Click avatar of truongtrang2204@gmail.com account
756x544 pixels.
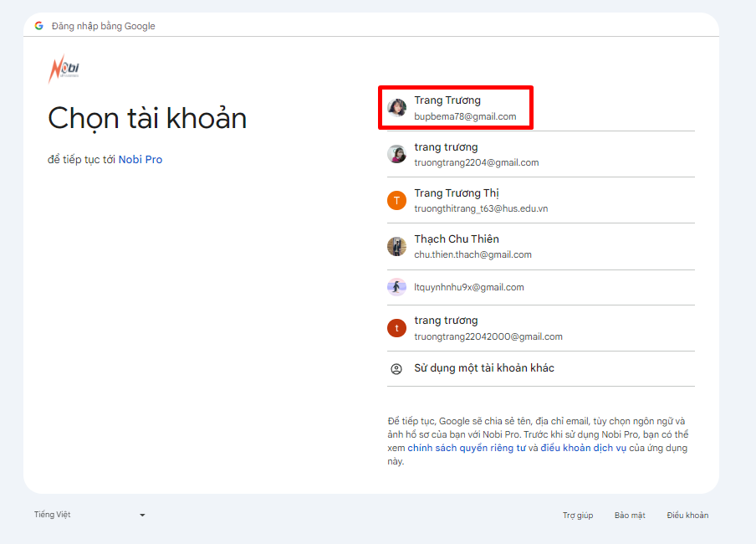coord(396,155)
